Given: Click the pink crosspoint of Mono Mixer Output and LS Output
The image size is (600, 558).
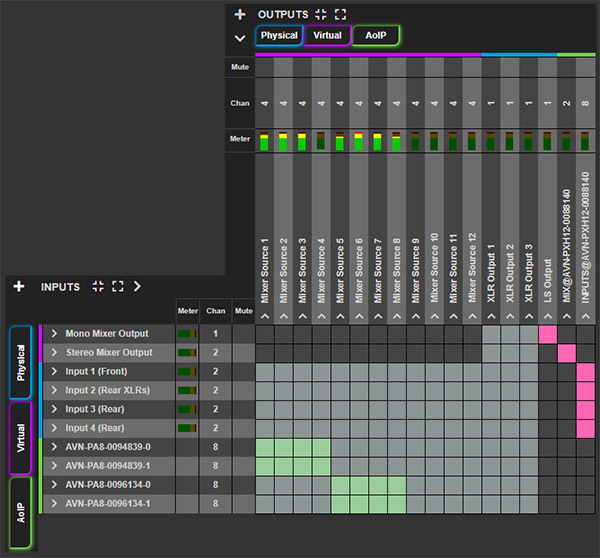Looking at the screenshot, I should pos(548,333).
